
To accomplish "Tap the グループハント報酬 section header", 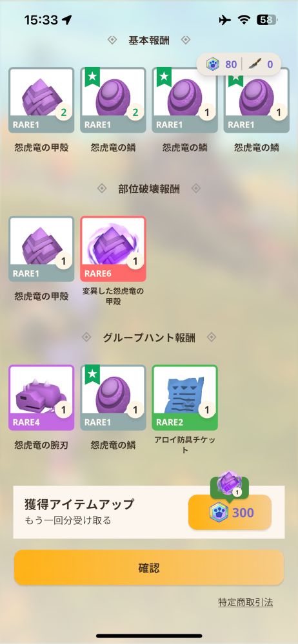I will click(148, 337).
